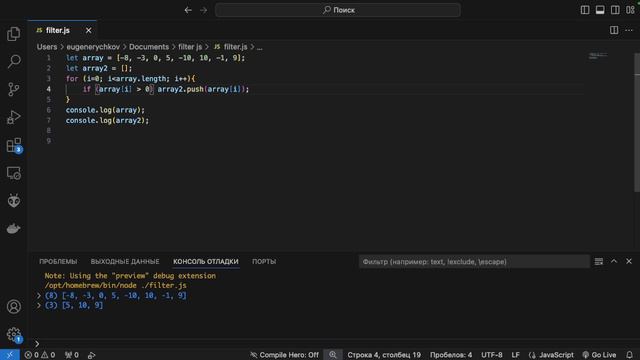The width and height of the screenshot is (640, 360).
Task: Click line number 4 in the gutter
Action: (49, 89)
